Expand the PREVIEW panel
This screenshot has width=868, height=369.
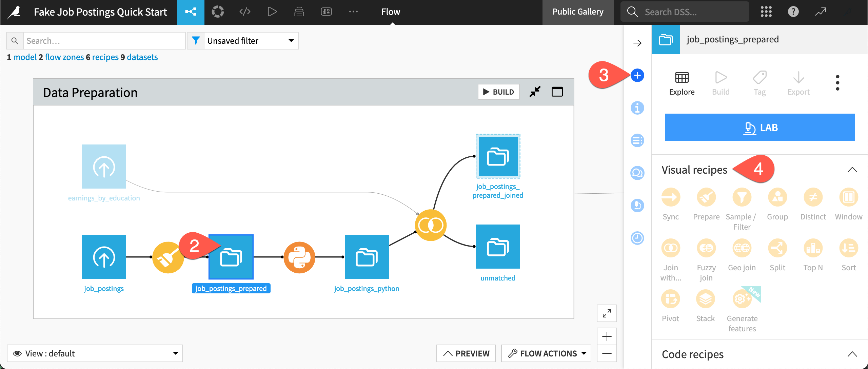tap(466, 353)
